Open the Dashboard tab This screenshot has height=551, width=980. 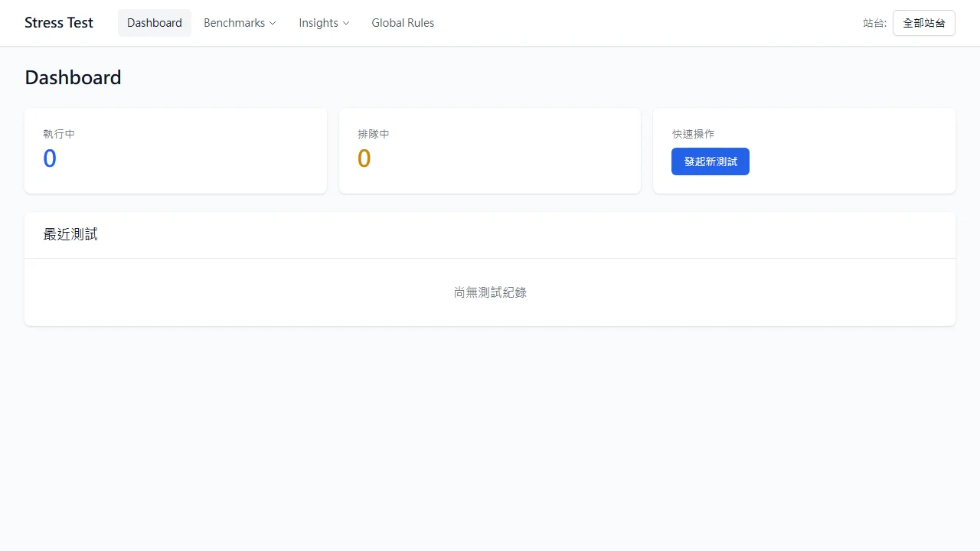[x=155, y=23]
